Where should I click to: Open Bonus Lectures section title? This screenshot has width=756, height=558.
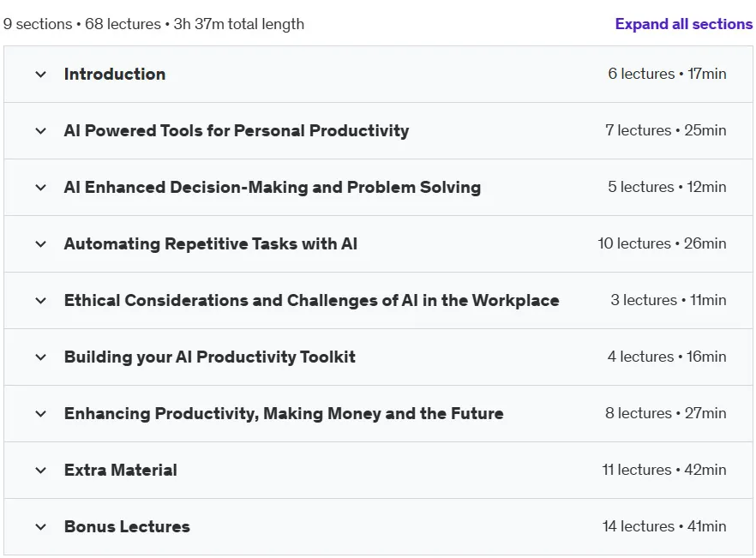click(x=127, y=526)
